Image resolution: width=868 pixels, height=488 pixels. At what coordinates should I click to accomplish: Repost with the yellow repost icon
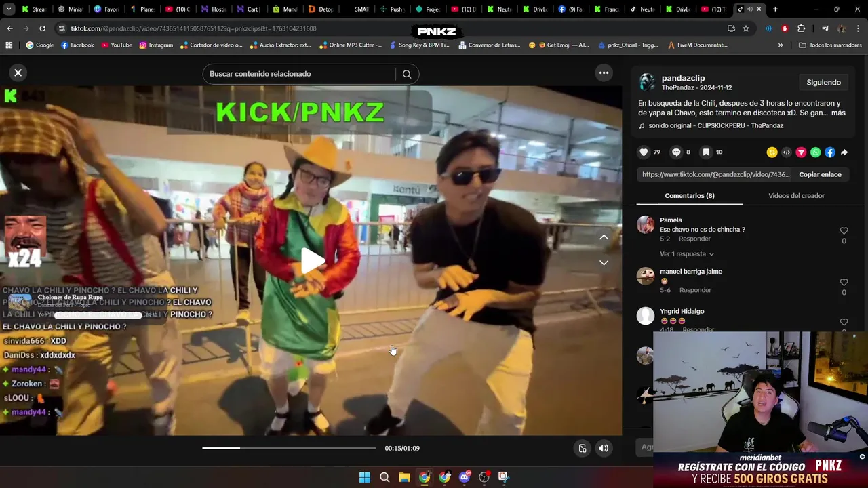coord(772,152)
